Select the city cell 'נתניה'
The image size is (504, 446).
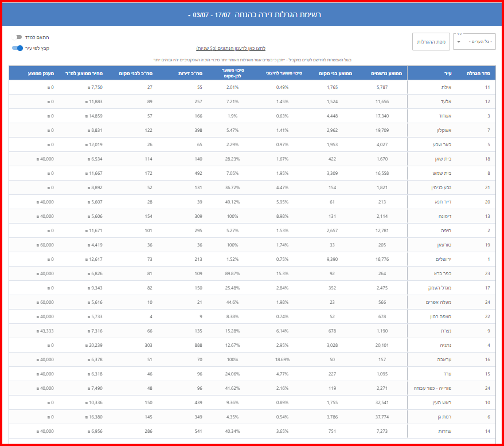point(446,346)
